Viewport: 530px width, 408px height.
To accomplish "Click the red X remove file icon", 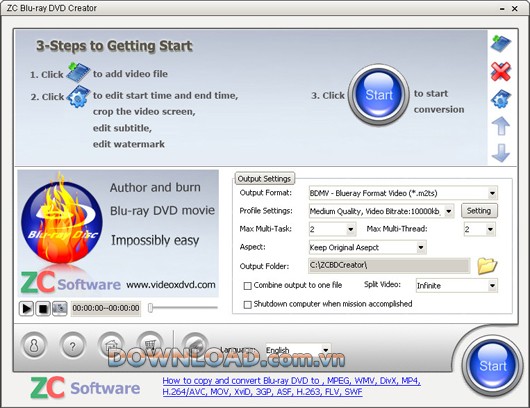I will 501,71.
